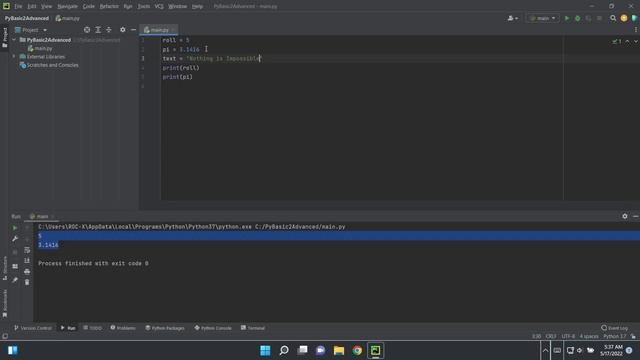
Task: Click the Windows Start button
Action: click(265, 351)
